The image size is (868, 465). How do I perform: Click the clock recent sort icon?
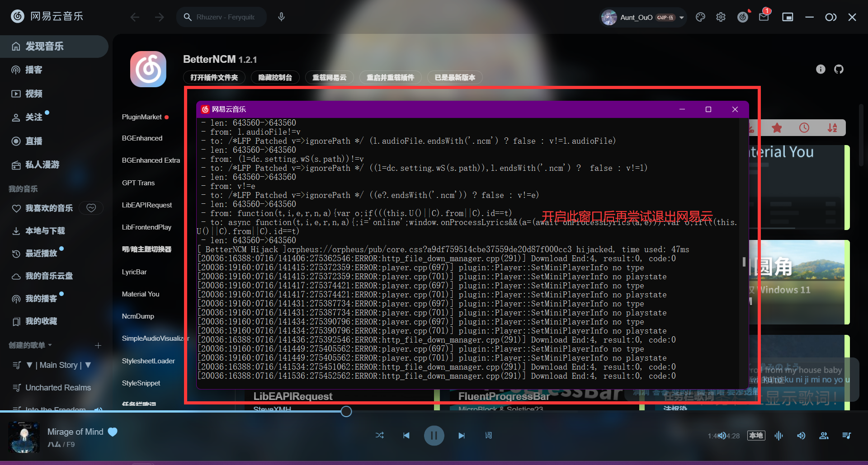tap(804, 128)
